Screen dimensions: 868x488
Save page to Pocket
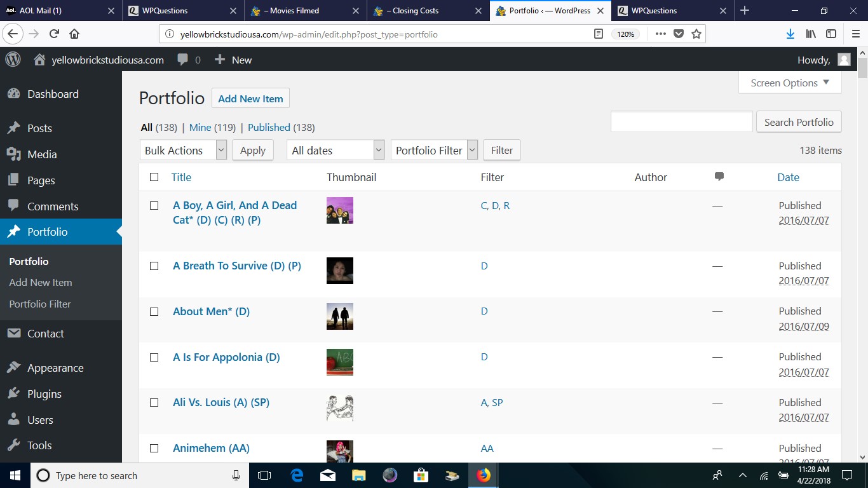[679, 34]
